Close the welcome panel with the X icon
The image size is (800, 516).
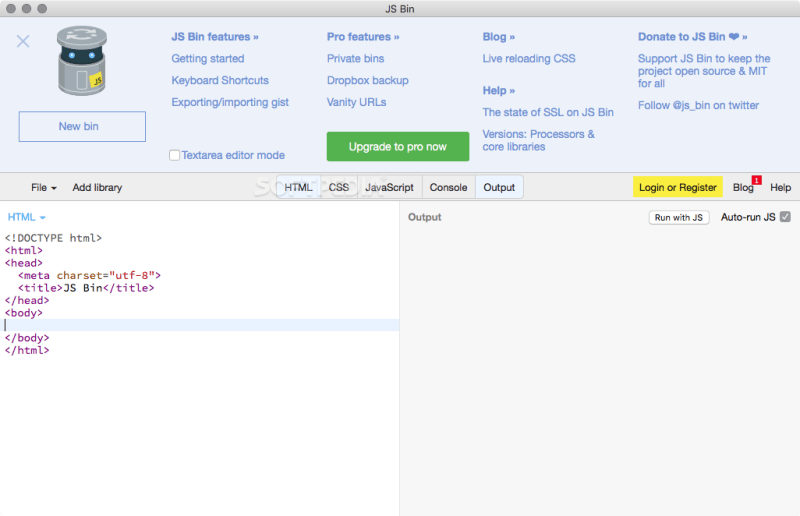[23, 41]
